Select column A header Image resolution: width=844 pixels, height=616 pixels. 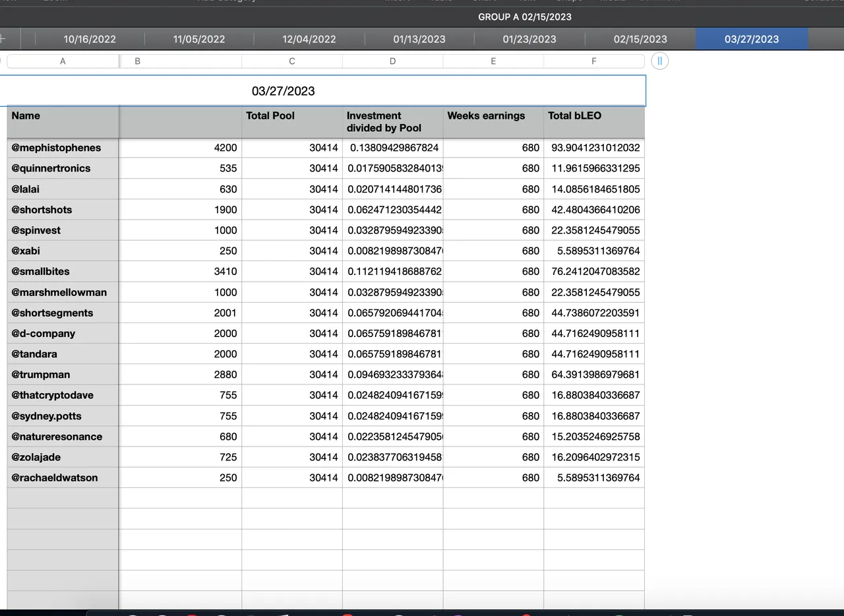[x=63, y=61]
